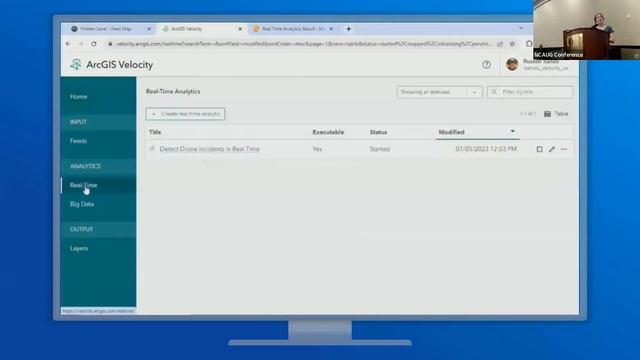Click the Modified column header
This screenshot has width=640, height=360.
451,132
